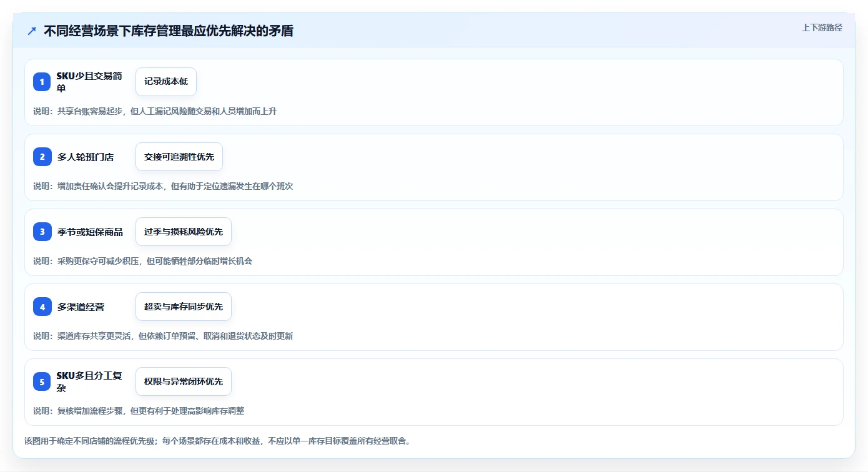Click the number 2 badge for 多人轮班门店

pos(42,157)
